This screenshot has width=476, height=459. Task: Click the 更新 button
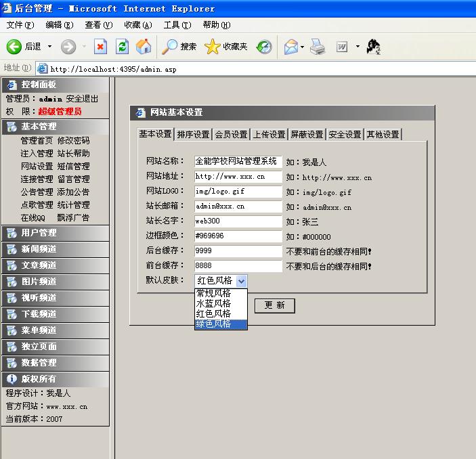[274, 305]
